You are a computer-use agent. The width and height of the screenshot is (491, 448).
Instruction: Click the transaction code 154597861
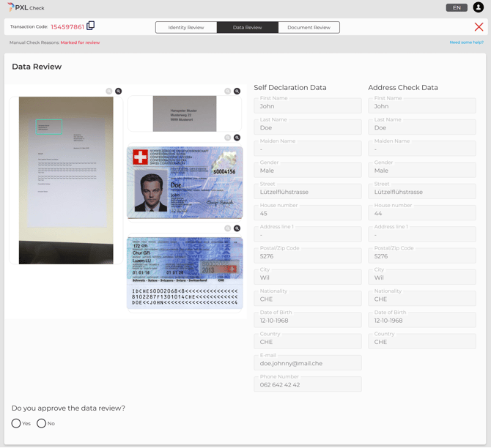(67, 27)
